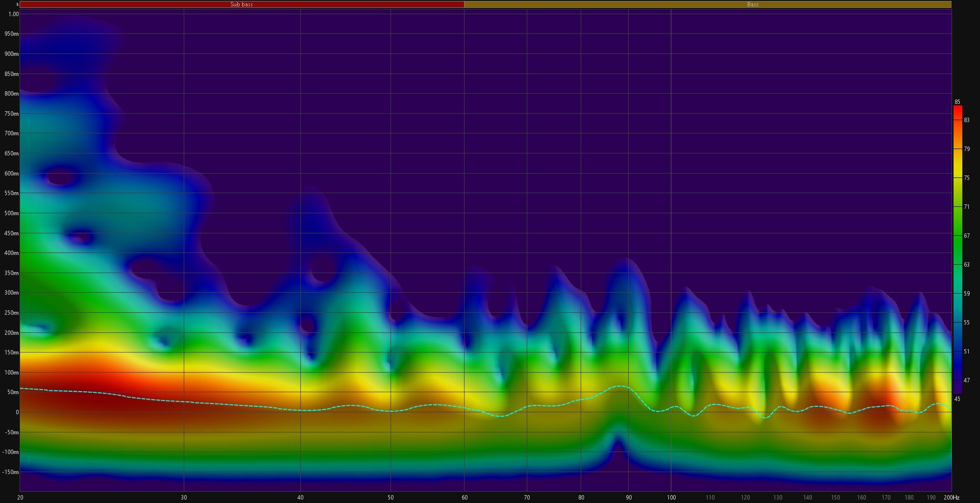Image resolution: width=980 pixels, height=503 pixels.
Task: Click the 51 mark on color scale
Action: click(x=966, y=352)
